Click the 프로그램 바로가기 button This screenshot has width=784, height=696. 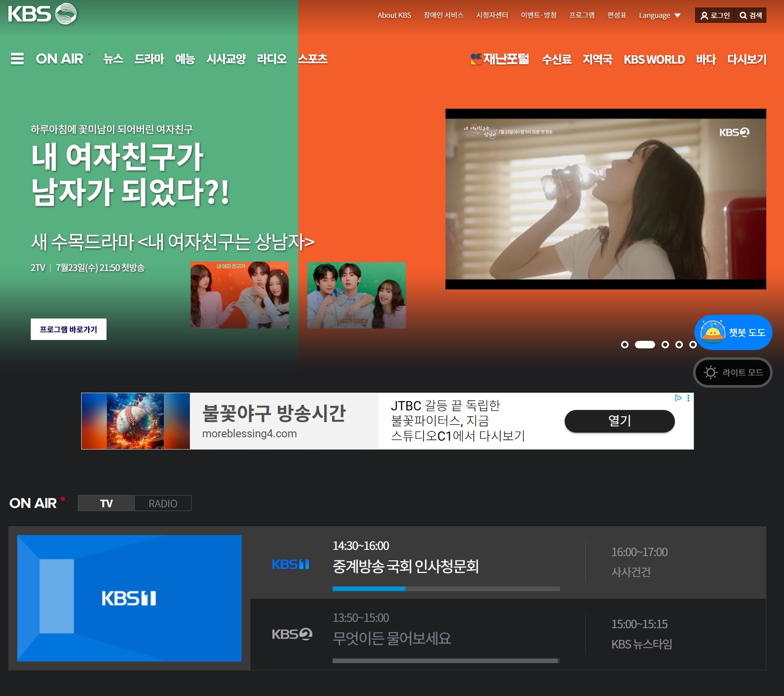[x=69, y=330]
